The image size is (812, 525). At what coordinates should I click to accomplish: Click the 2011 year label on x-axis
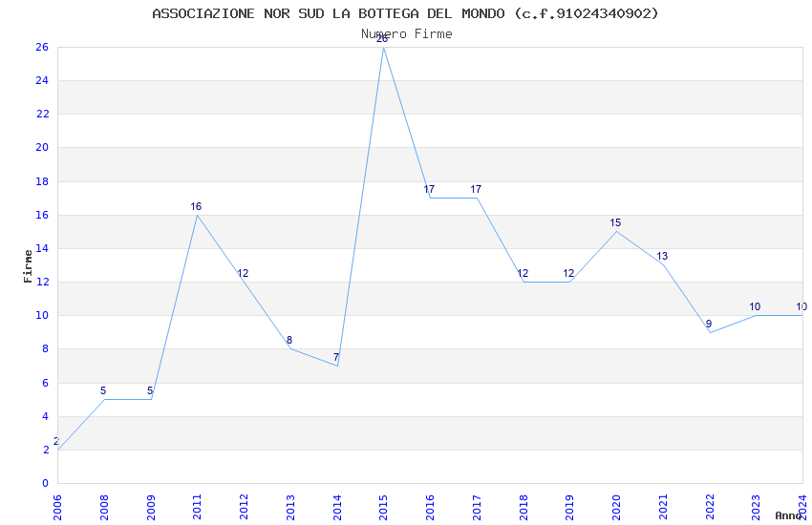click(x=198, y=507)
